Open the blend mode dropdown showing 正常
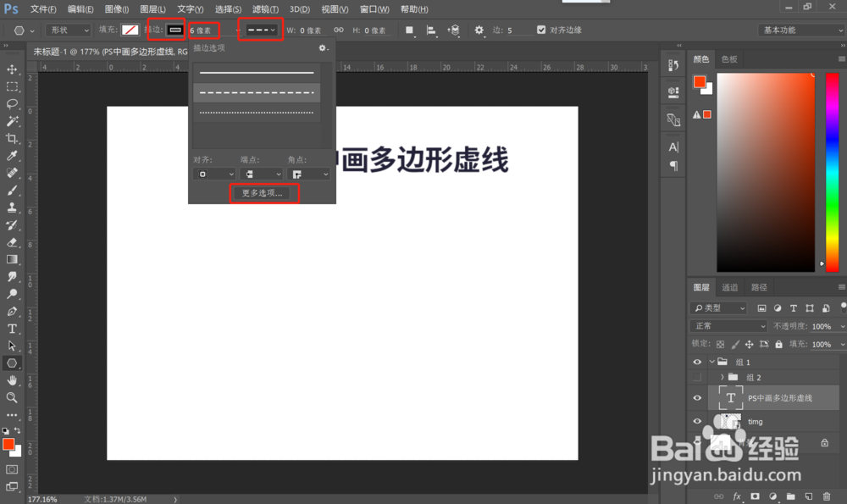Viewport: 847px width, 504px height. pos(728,325)
